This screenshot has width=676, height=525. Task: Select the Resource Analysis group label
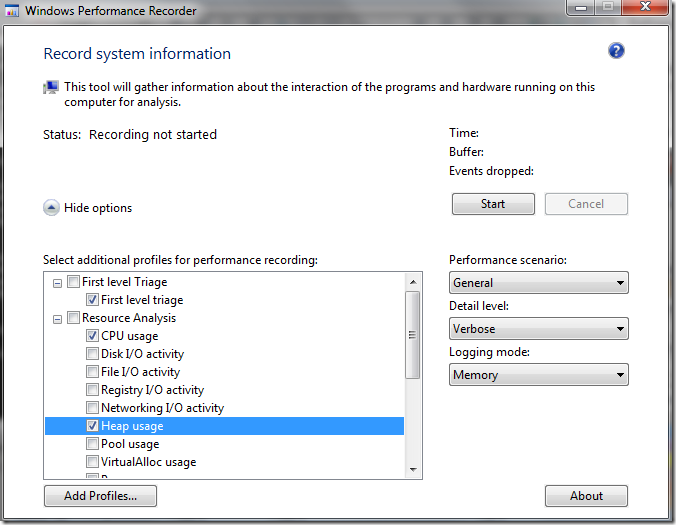click(129, 318)
